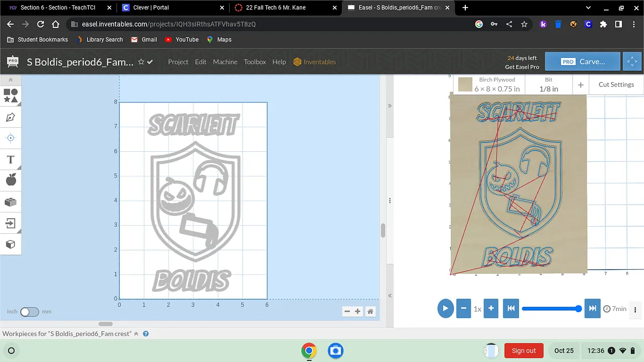This screenshot has width=644, height=362.
Task: Expand the workpieces panel
Action: pyautogui.click(x=136, y=334)
